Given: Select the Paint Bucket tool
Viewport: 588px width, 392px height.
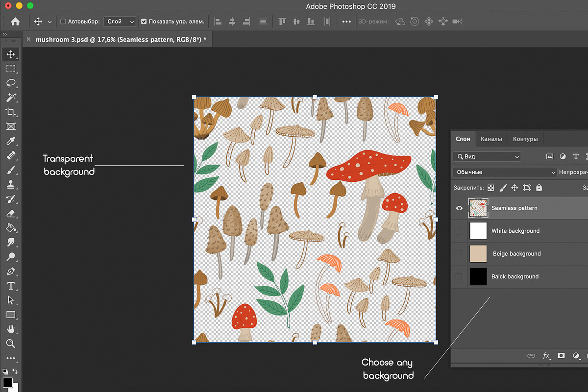Looking at the screenshot, I should point(11,228).
